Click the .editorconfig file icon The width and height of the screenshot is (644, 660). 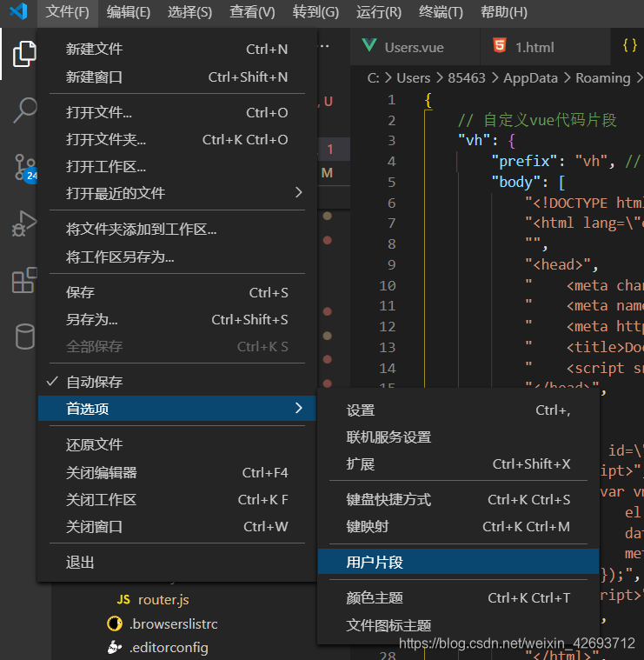click(x=115, y=647)
